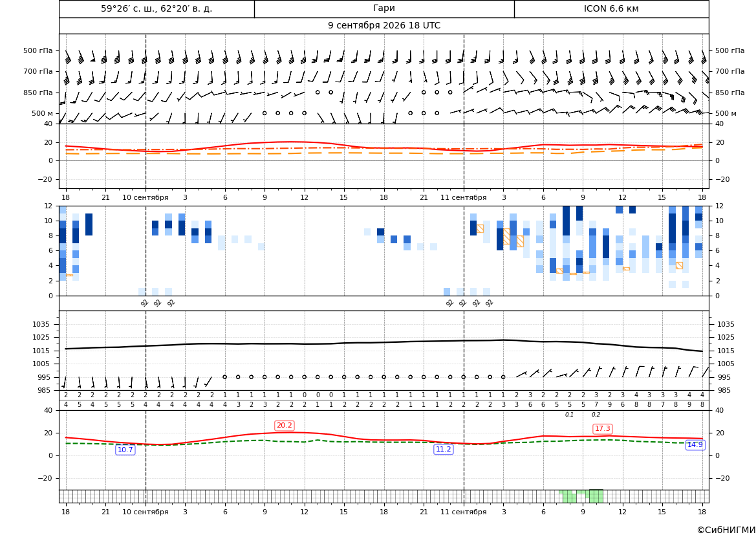Image resolution: width=756 pixels, height=535 pixels.
Task: Click the 14.9 temperature label
Action: (695, 445)
